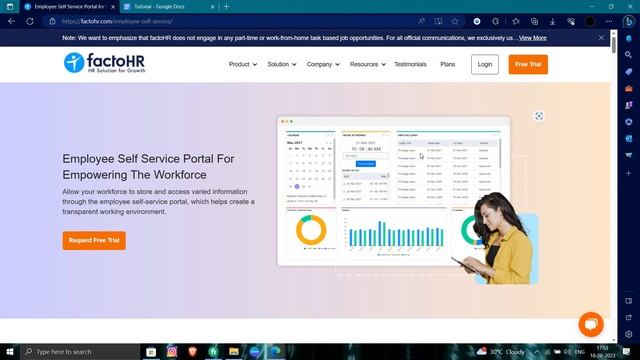Close the Tutorial - Google Docs tab
640x360 pixels.
point(212,7)
